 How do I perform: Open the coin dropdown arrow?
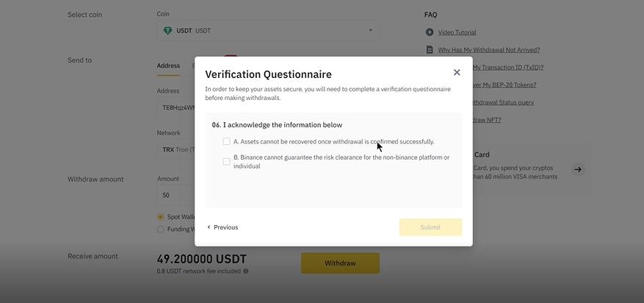pos(370,30)
